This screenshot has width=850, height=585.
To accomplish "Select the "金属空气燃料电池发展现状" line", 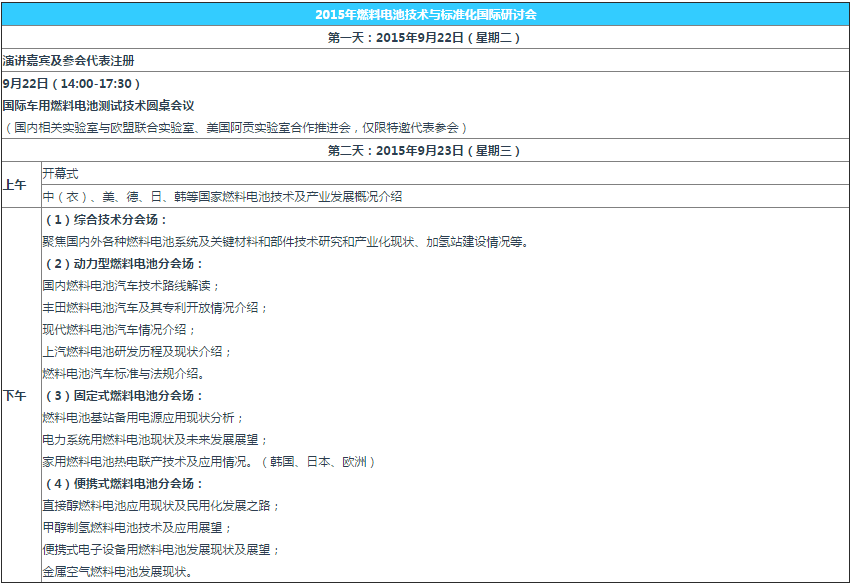I will point(117,572).
